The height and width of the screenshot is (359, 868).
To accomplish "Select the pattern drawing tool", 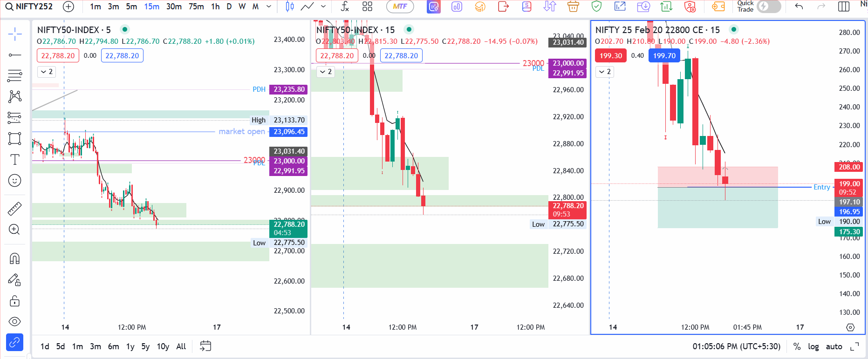I will (15, 96).
